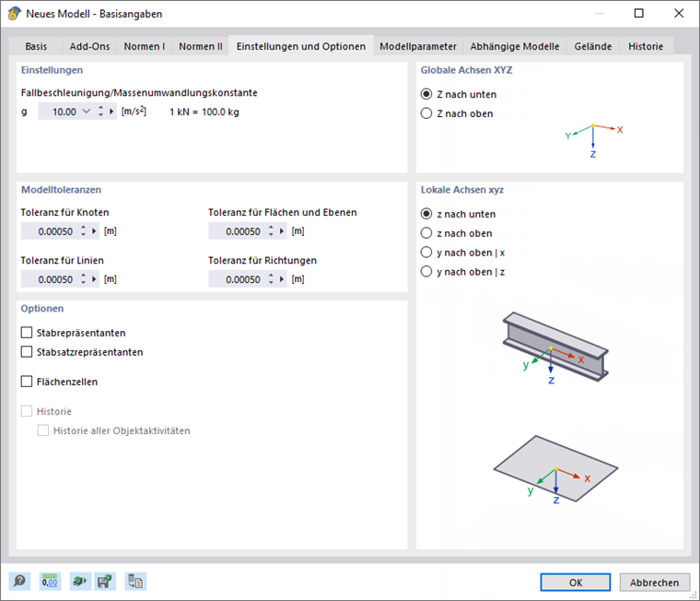Screen dimensions: 700x601
Task: Click the I-beam local axes illustration
Action: click(x=555, y=348)
